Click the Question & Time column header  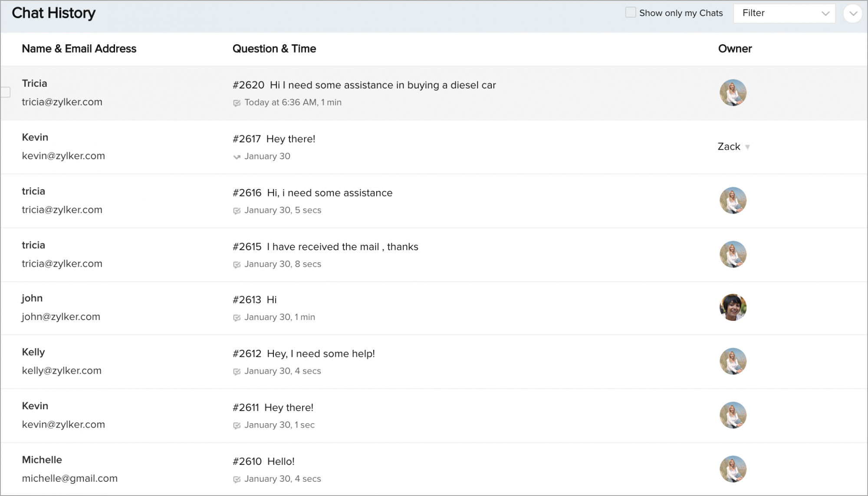pos(274,49)
